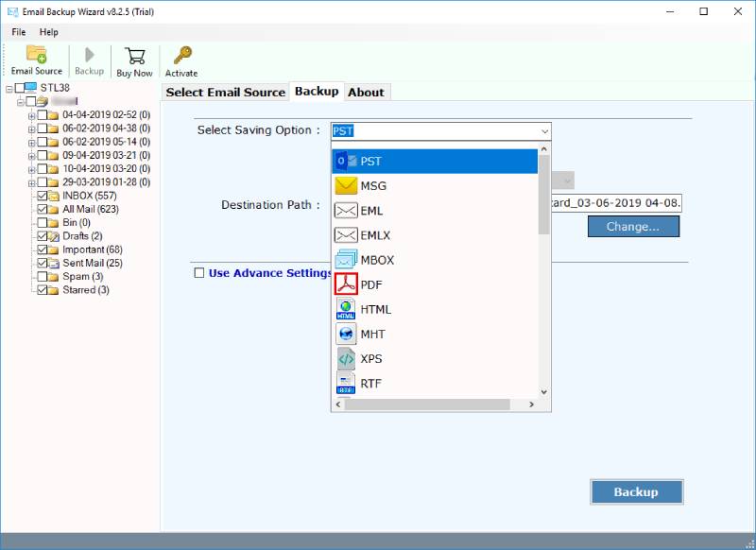756x550 pixels.
Task: Collapse the STL38 tree node
Action: pos(9,89)
